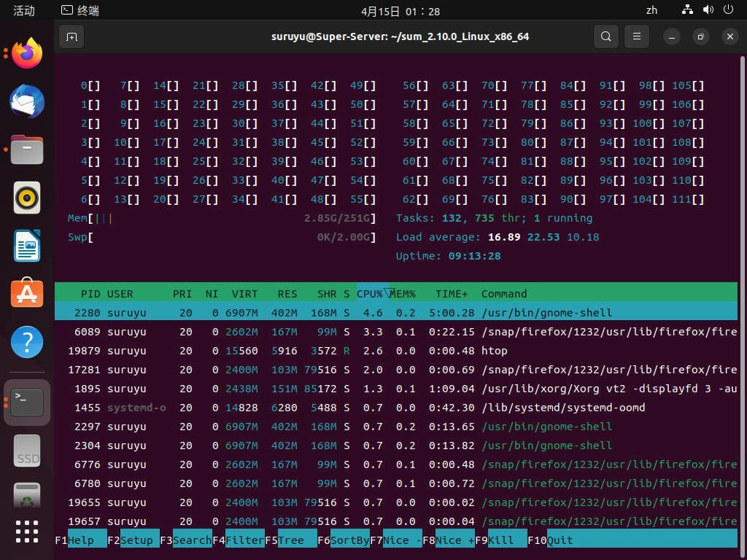Launch Rhythmbox music player

(x=27, y=198)
